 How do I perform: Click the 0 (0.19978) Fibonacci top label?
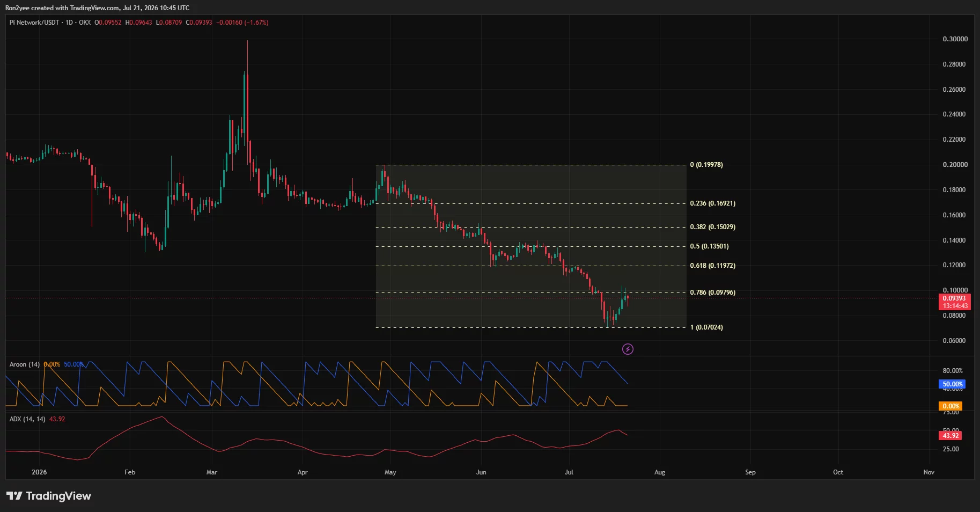point(706,165)
